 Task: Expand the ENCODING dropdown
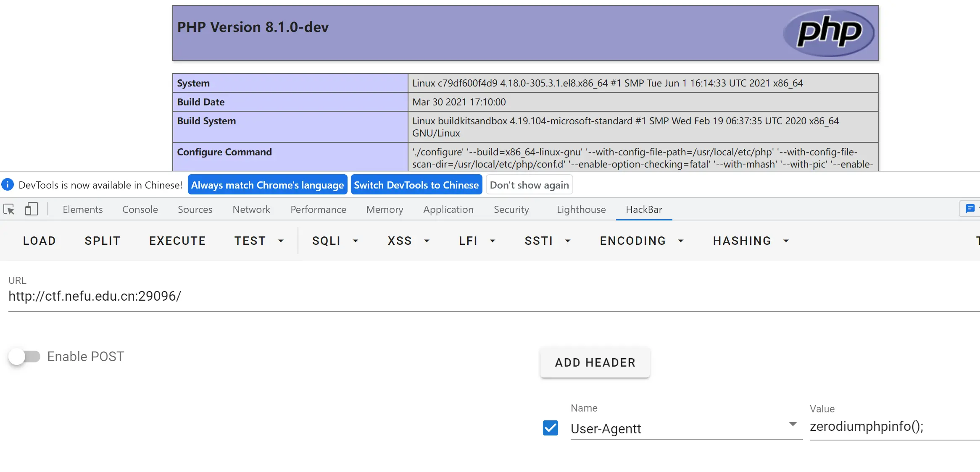[641, 241]
